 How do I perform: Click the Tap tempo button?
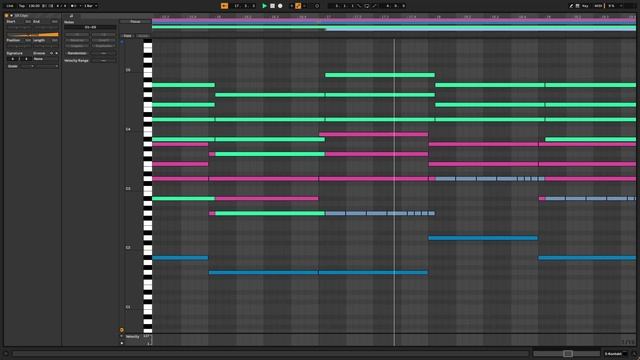pyautogui.click(x=22, y=6)
